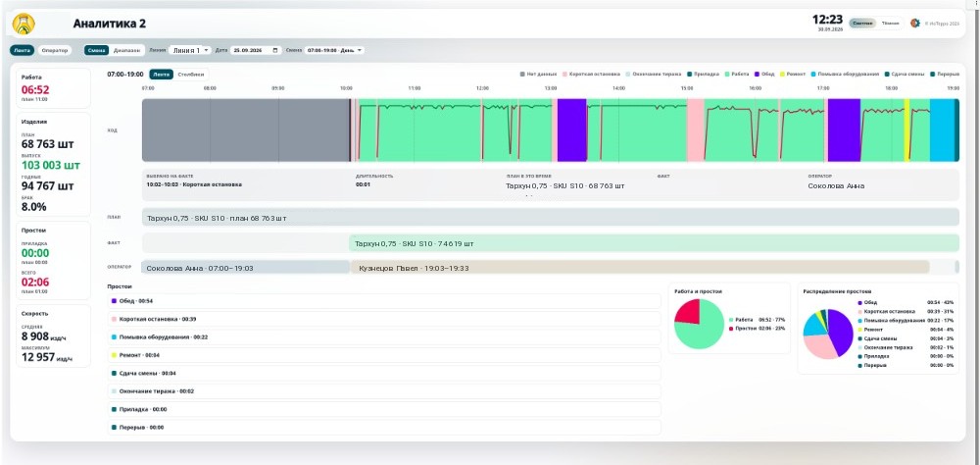Select the blue equipment wash segment
This screenshot has height=465, width=980.
[942, 130]
